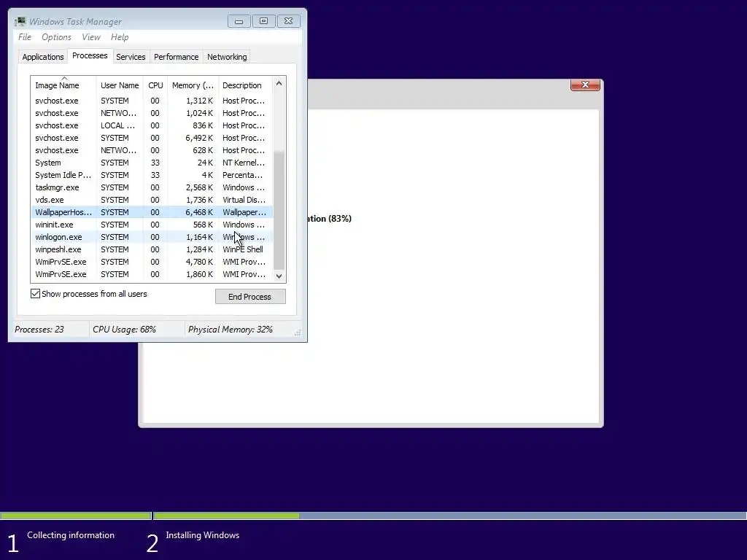
Task: Click the process list scroll up arrow
Action: [x=279, y=83]
